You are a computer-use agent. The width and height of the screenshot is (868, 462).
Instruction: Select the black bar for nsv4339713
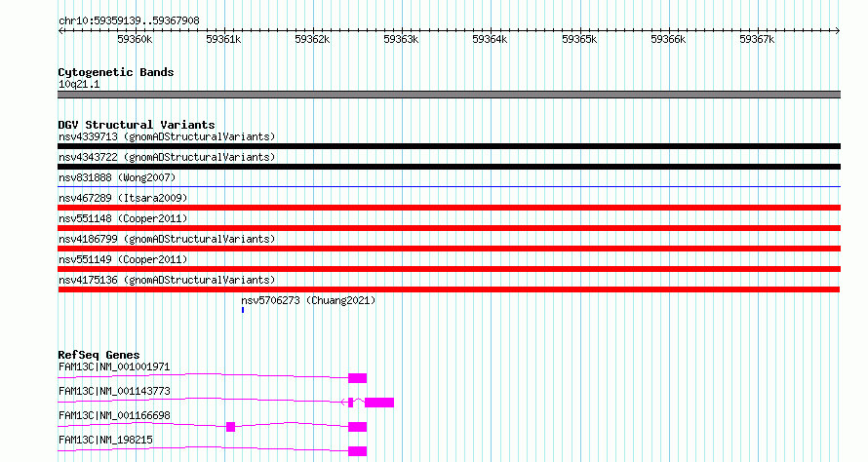coord(449,146)
